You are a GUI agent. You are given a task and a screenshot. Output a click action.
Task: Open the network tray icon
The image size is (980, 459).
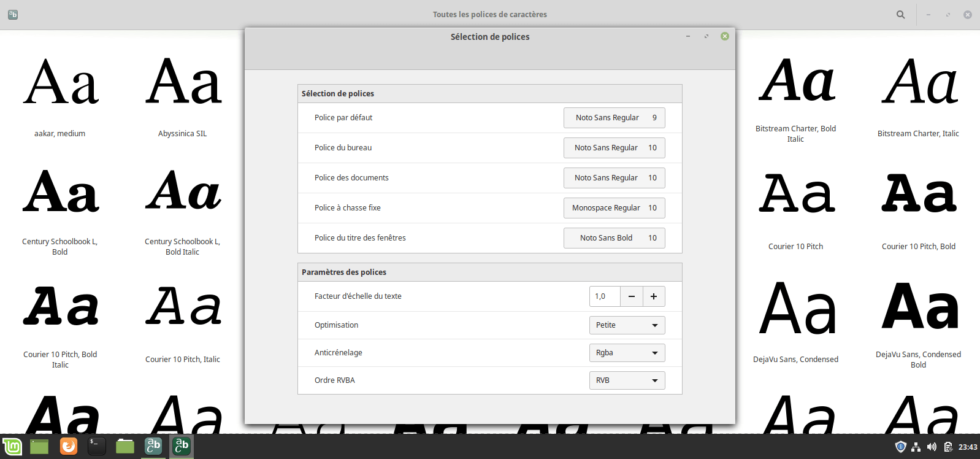(x=916, y=447)
